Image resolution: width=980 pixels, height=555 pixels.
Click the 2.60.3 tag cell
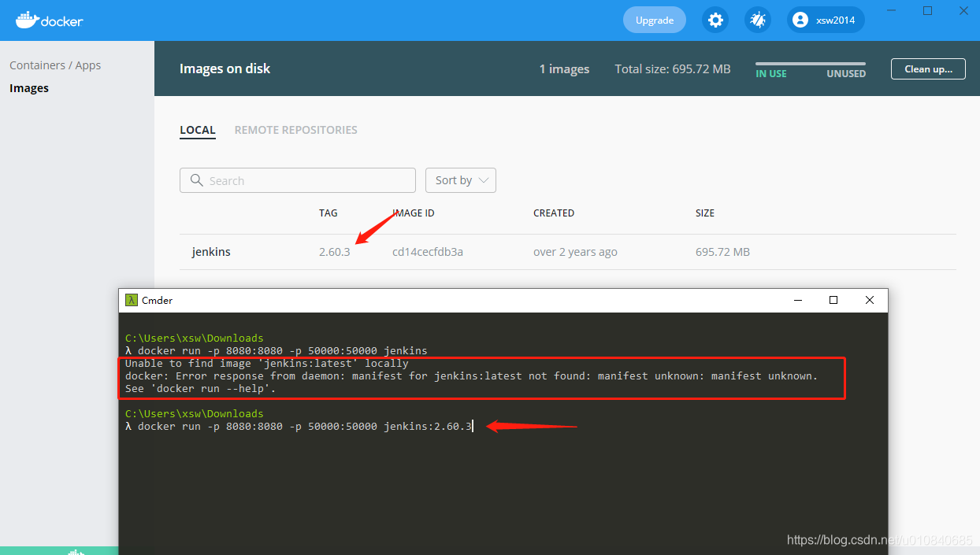pos(335,252)
